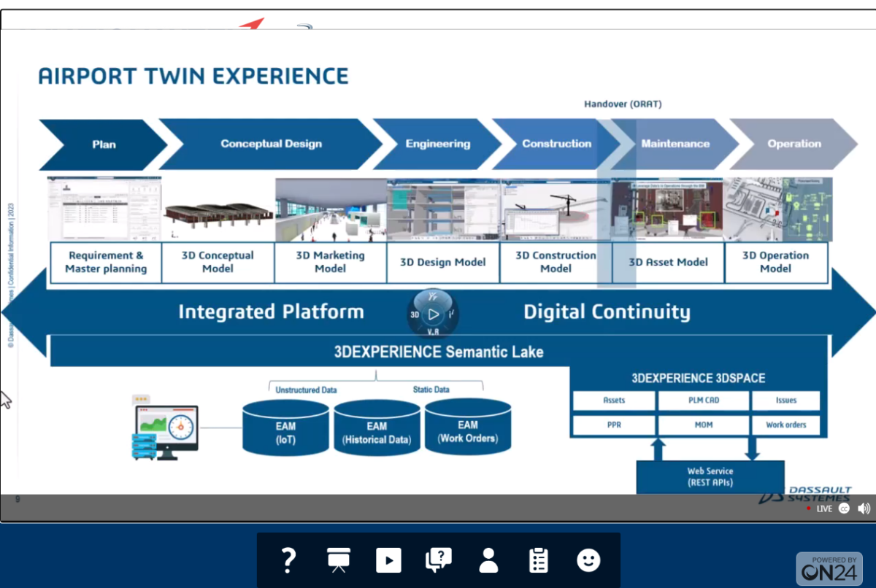The height and width of the screenshot is (588, 876).
Task: Select the Maintenance phase arrow
Action: coord(675,144)
